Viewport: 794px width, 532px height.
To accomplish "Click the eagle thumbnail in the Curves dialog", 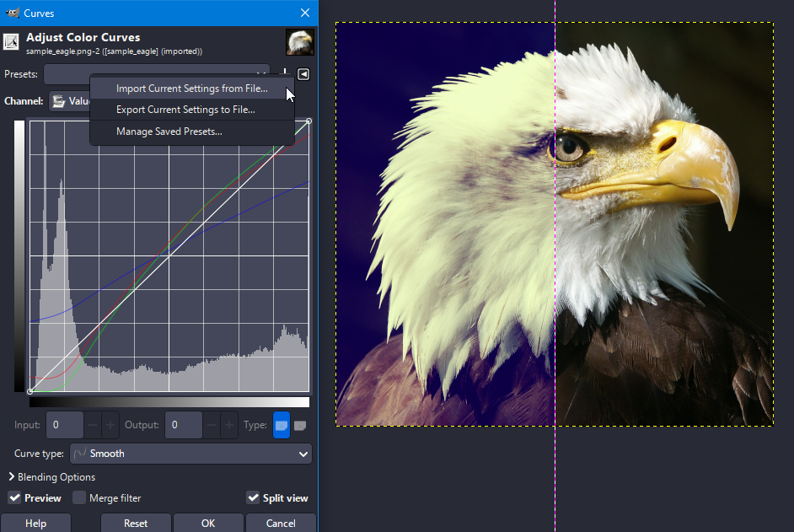I will pos(300,42).
